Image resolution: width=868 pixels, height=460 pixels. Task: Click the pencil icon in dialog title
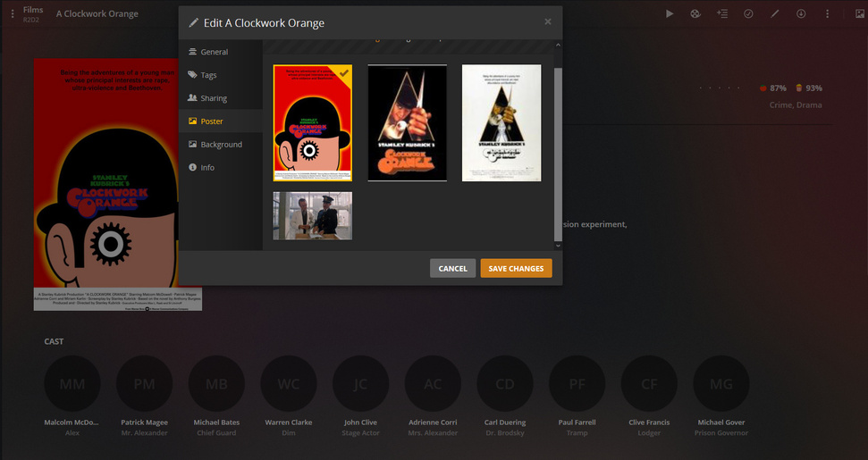[x=193, y=22]
